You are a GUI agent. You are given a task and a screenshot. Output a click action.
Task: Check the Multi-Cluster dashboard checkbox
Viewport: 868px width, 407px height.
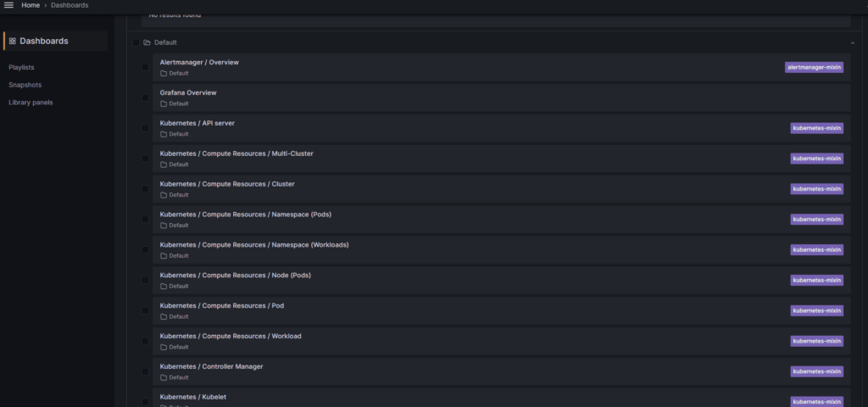coord(145,159)
